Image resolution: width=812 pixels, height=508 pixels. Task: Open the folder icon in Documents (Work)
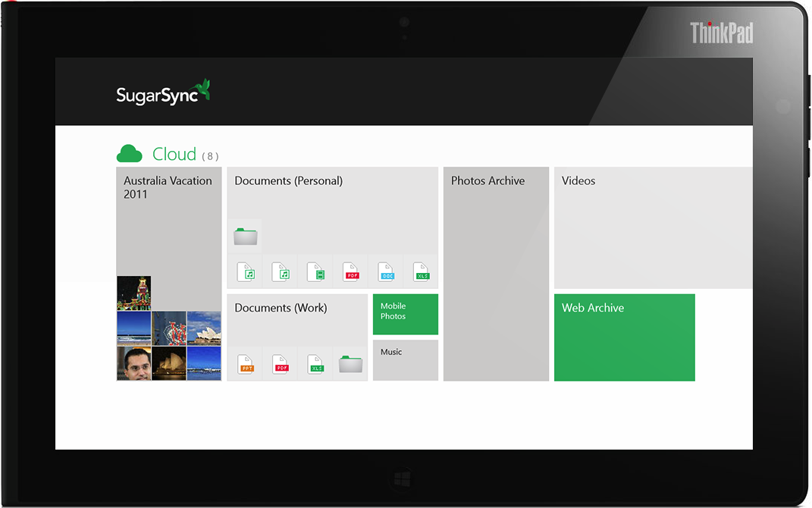(x=350, y=364)
